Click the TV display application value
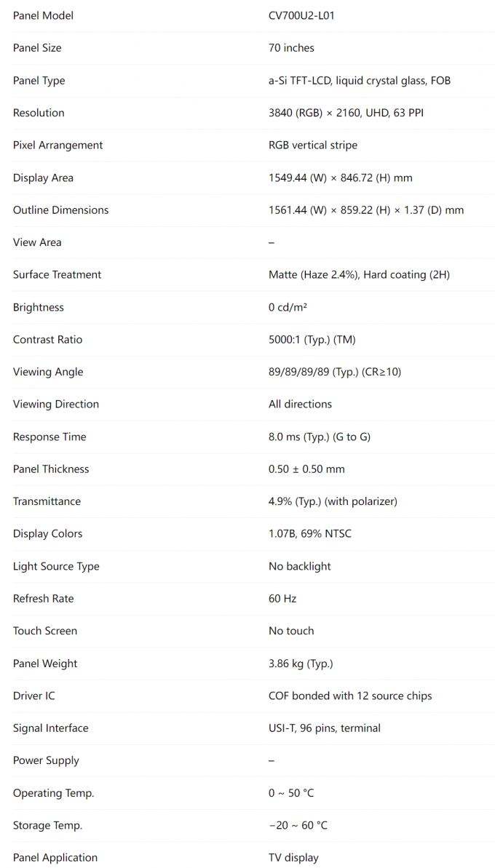Viewport: 495px width, 868px height. (x=293, y=858)
